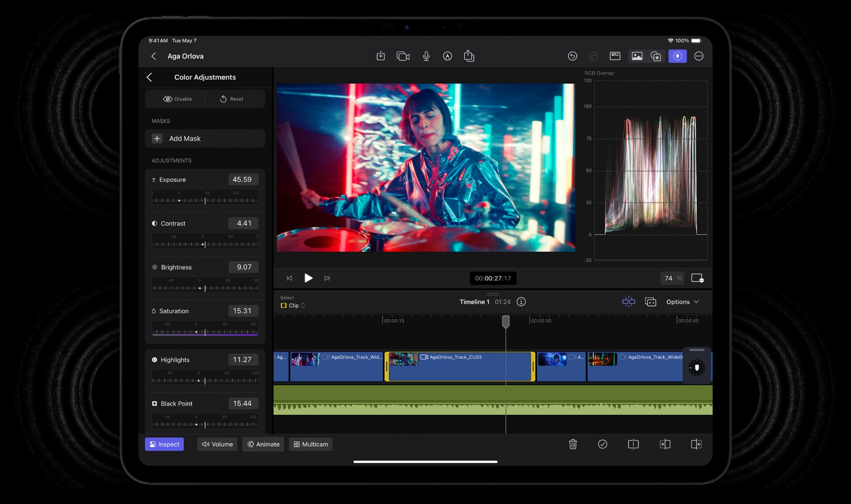851x504 pixels.
Task: Delete selected clip with trash icon
Action: coord(573,444)
